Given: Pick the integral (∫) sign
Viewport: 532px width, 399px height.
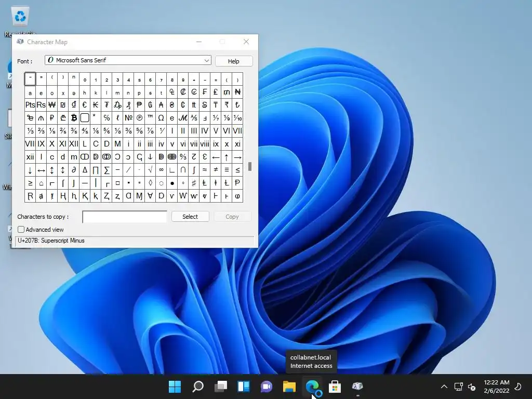Looking at the screenshot, I should [x=194, y=170].
